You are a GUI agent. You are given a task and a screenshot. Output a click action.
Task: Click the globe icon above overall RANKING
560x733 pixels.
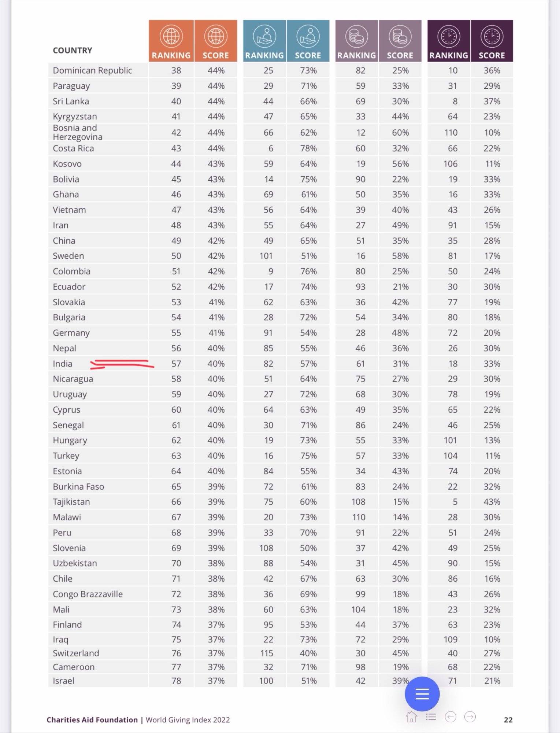(x=171, y=36)
